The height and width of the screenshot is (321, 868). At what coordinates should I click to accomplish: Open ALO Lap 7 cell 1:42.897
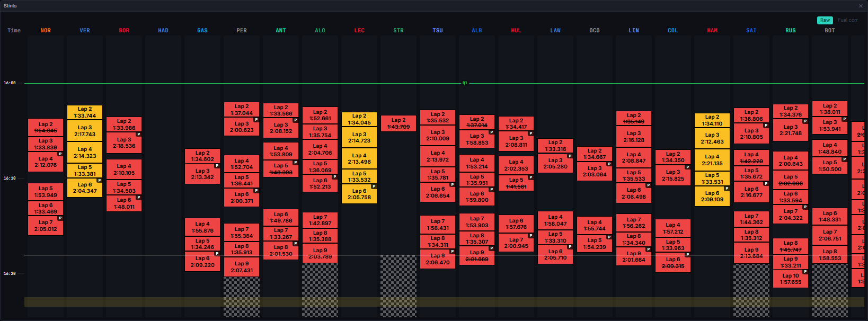pos(320,220)
